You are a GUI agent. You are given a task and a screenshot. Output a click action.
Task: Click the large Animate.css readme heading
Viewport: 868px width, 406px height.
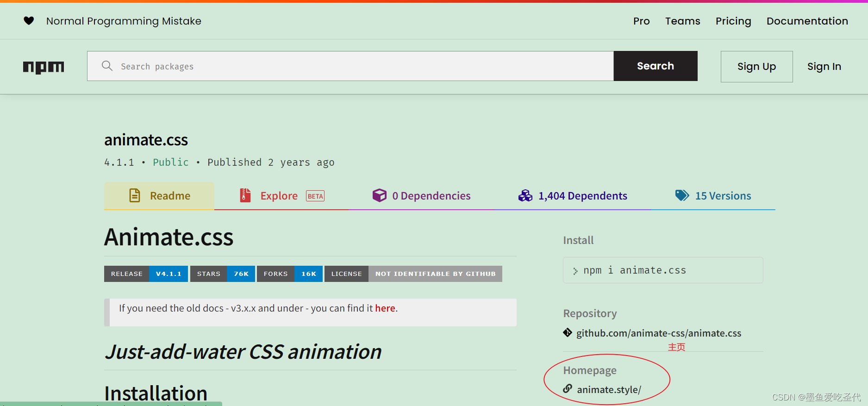pos(169,237)
